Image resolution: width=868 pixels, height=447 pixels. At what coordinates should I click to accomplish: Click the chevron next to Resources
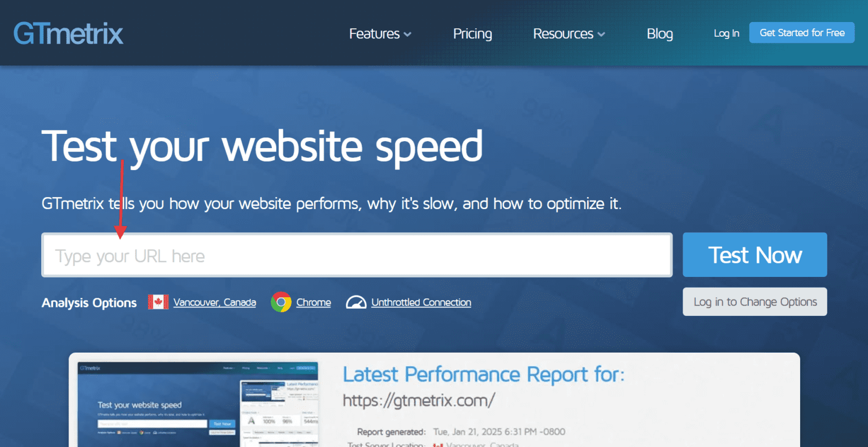click(601, 34)
